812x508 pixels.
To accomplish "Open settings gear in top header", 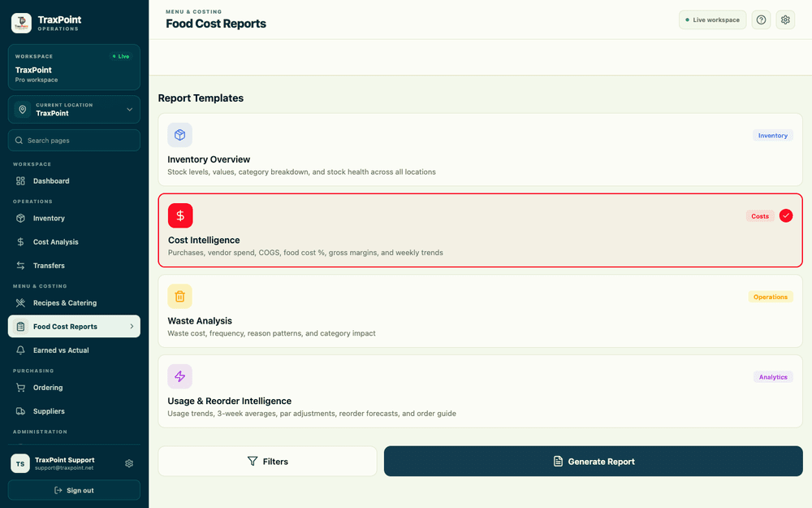I will pyautogui.click(x=785, y=20).
